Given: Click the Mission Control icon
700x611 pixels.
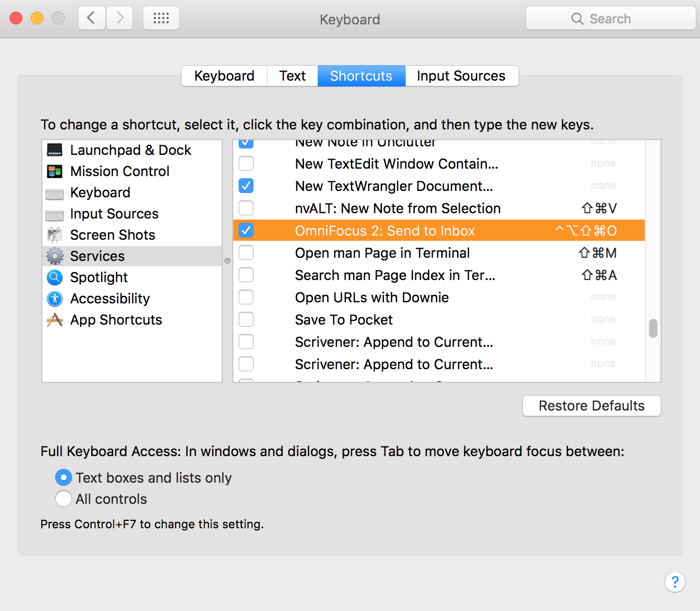Looking at the screenshot, I should (55, 171).
